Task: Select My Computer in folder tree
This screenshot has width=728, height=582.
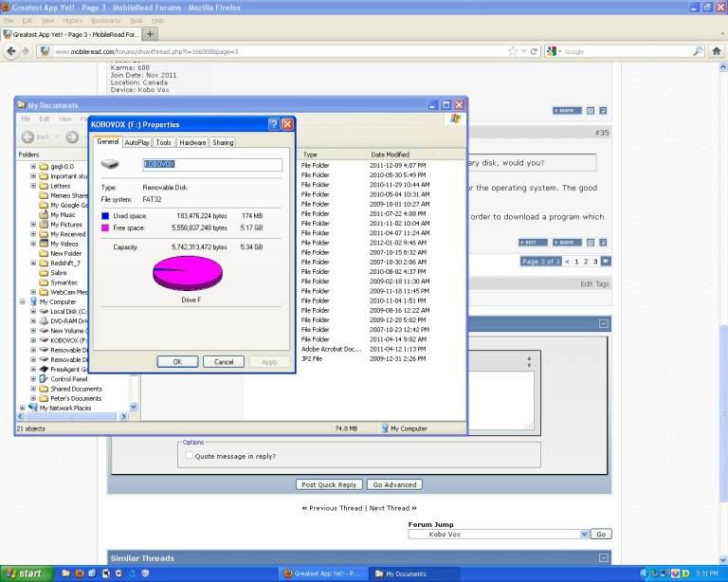Action: click(58, 301)
